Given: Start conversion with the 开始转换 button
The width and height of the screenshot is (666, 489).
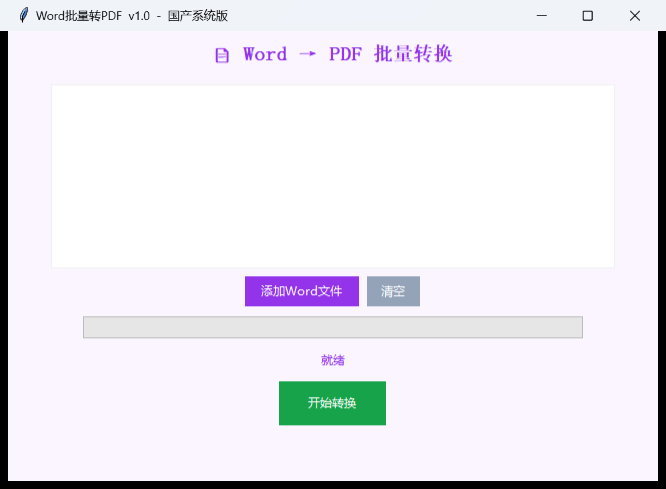Looking at the screenshot, I should tap(332, 403).
